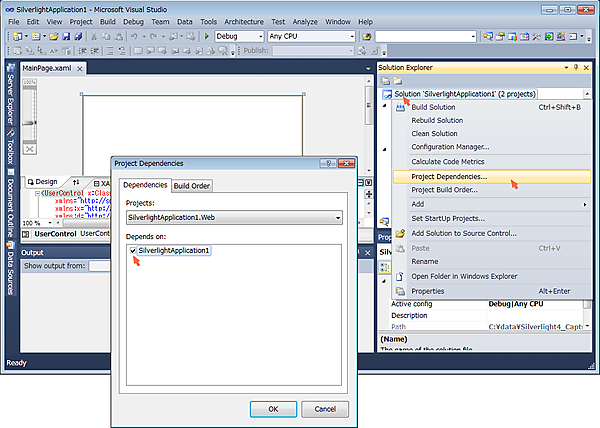Click OK in Project Dependencies dialog

pyautogui.click(x=273, y=409)
